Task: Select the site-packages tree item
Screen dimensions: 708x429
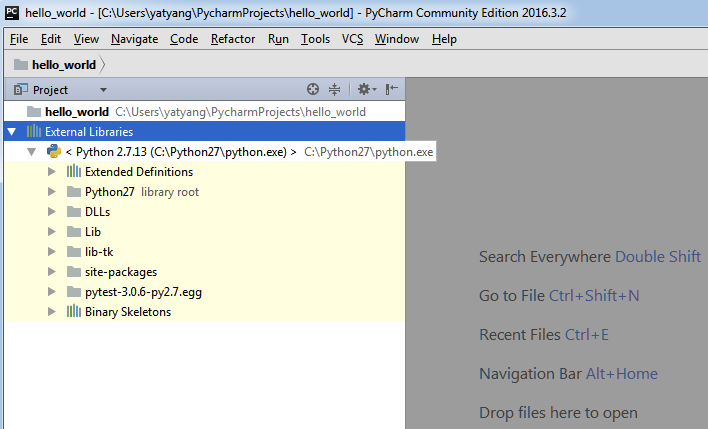Action: pos(121,272)
